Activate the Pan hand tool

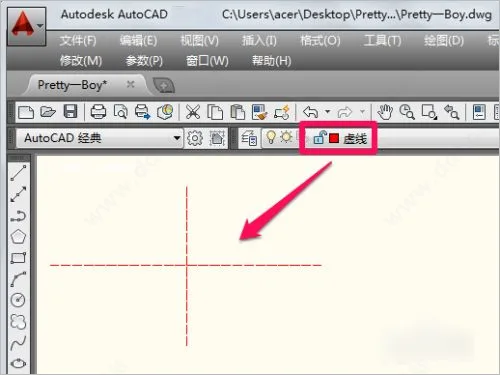point(385,112)
